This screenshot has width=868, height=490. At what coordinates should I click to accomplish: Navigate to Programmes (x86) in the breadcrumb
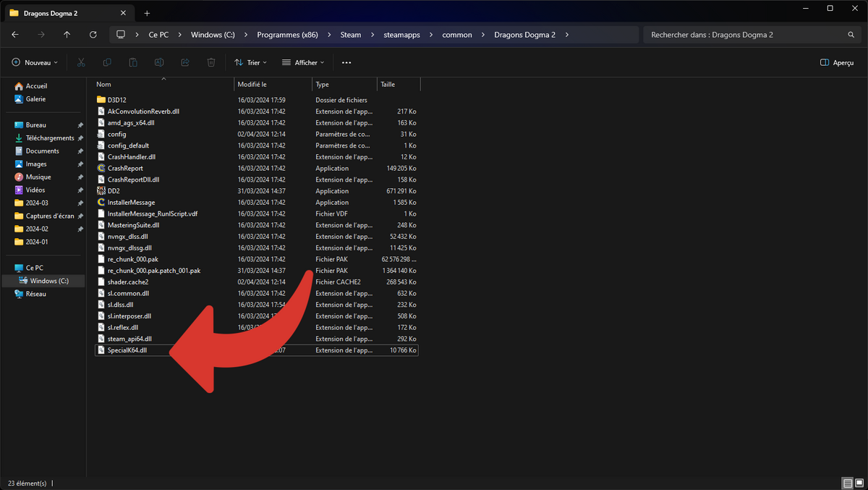pos(287,35)
